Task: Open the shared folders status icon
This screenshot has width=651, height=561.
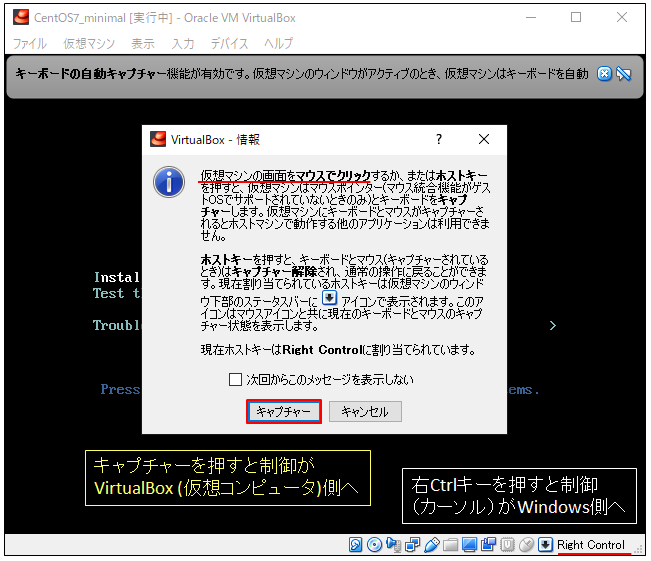Action: pos(449,545)
